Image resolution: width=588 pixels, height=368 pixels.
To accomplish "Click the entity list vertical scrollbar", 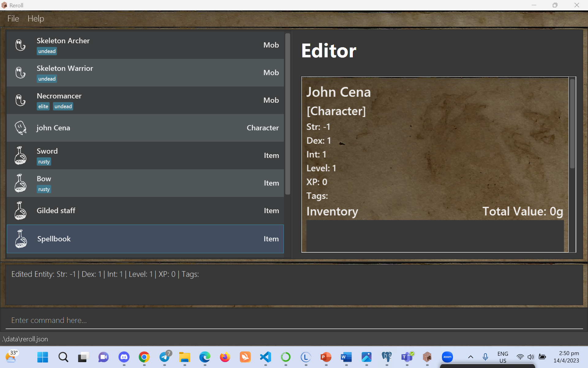I will coord(288,113).
